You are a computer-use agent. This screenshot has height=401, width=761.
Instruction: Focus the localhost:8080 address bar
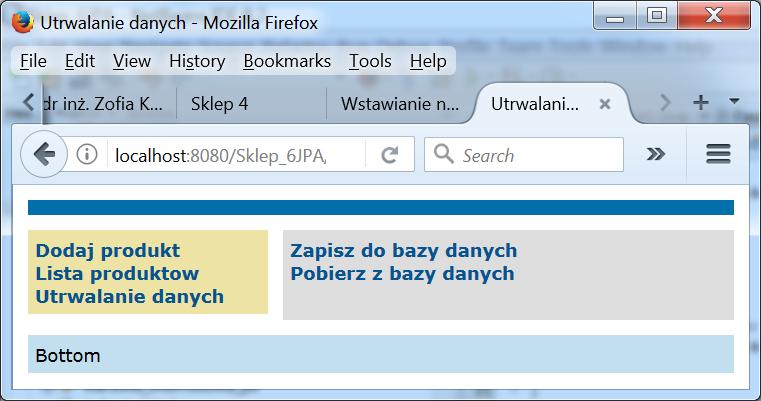(x=235, y=155)
